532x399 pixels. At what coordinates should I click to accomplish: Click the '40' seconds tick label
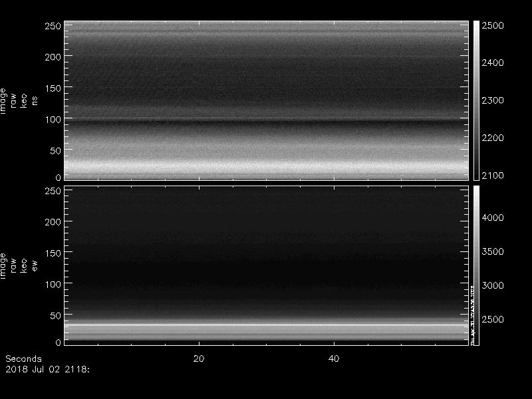[x=334, y=358]
